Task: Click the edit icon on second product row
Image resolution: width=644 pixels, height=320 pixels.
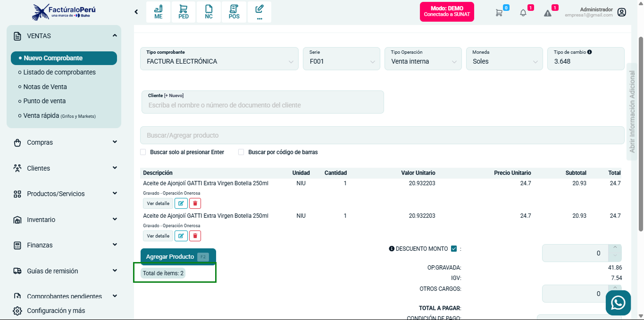Action: point(181,236)
